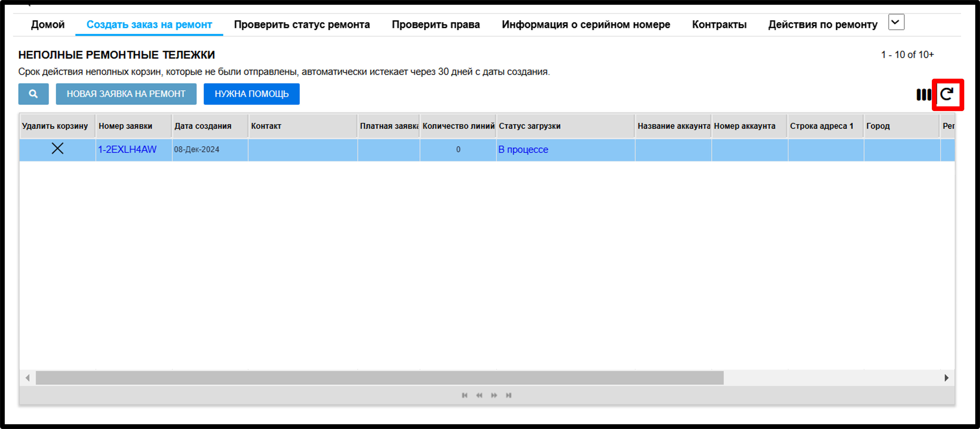Jump to last page of records
The width and height of the screenshot is (980, 429).
tap(509, 395)
